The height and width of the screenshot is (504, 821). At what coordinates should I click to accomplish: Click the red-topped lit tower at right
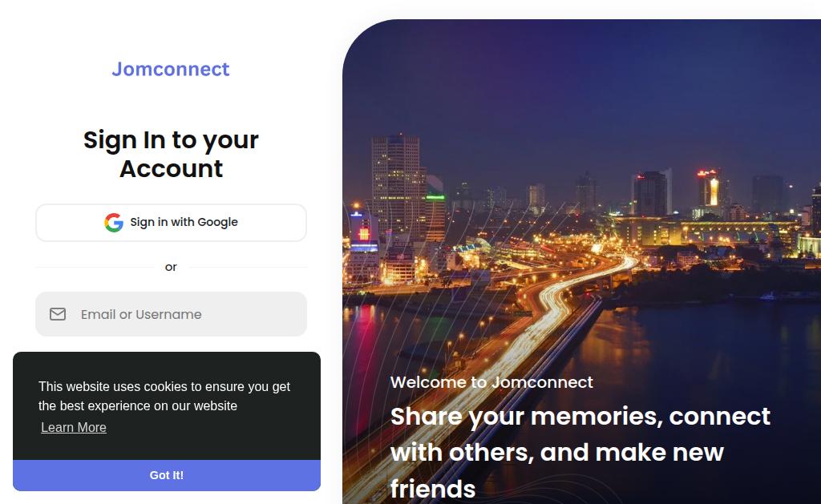(710, 188)
